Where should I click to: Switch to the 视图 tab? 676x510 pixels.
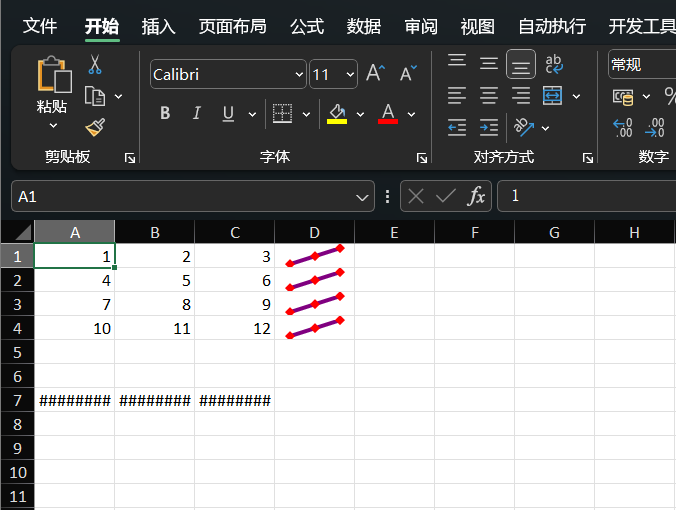point(478,26)
